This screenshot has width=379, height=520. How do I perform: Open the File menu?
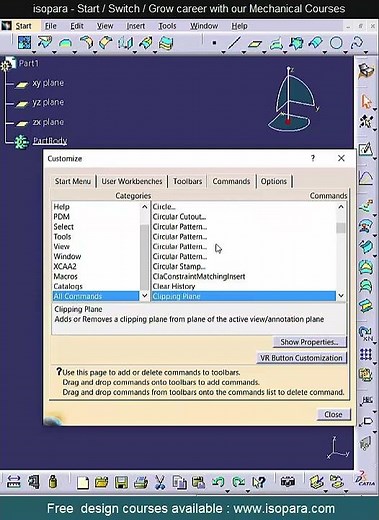(x=51, y=26)
